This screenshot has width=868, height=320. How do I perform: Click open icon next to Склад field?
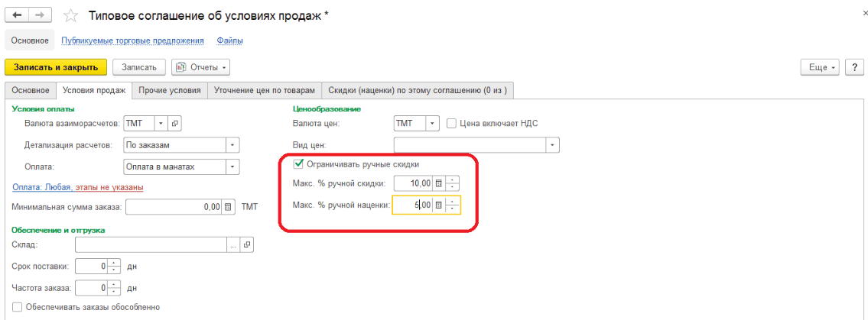[x=246, y=245]
